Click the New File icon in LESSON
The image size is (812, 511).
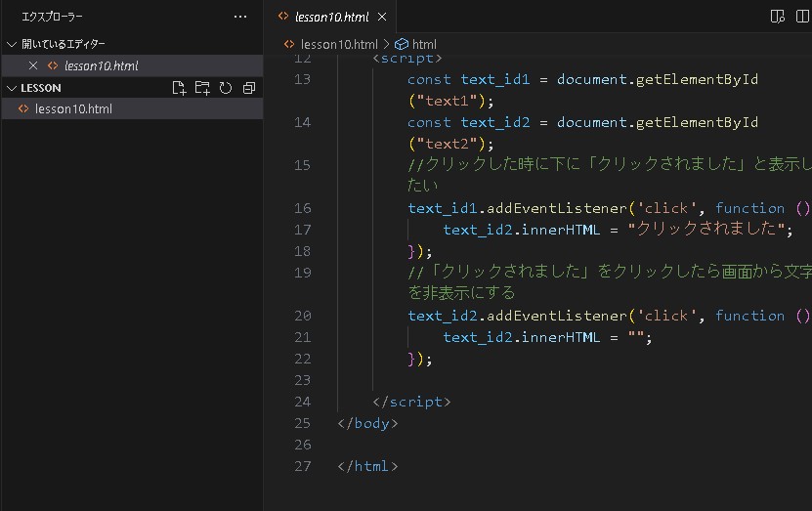point(179,88)
